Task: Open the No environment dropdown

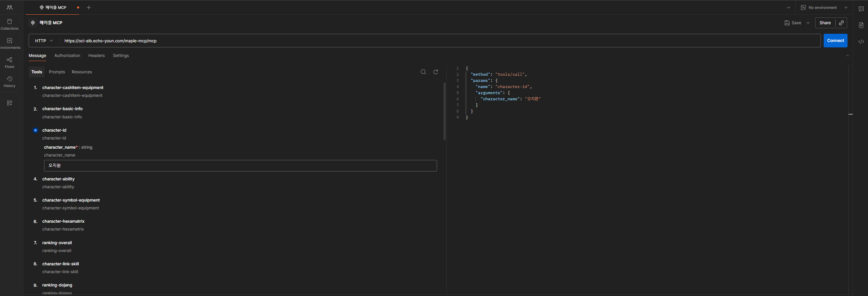Action: [x=824, y=8]
